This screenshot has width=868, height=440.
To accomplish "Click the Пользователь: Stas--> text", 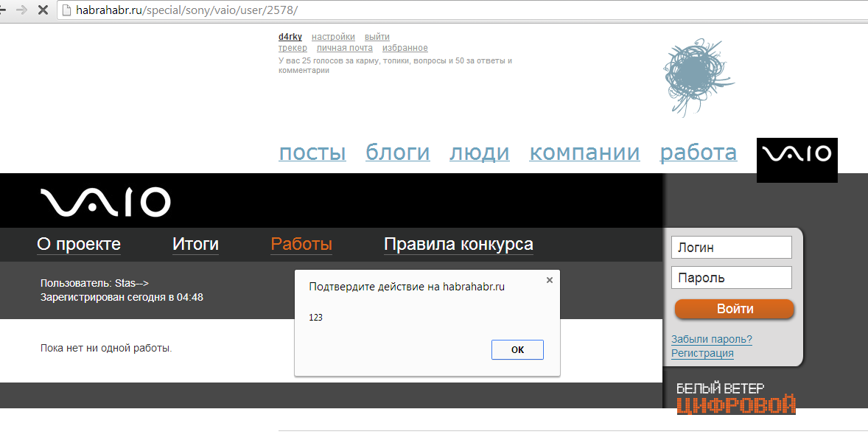I will pos(94,283).
